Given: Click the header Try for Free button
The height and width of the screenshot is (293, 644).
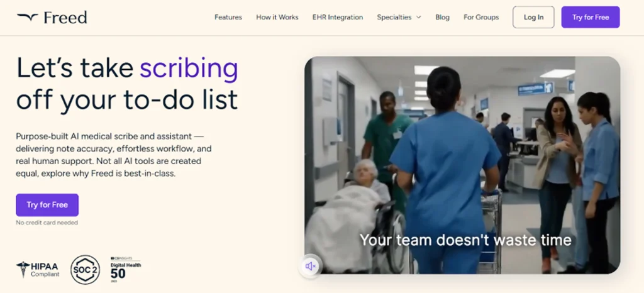Looking at the screenshot, I should pos(590,18).
